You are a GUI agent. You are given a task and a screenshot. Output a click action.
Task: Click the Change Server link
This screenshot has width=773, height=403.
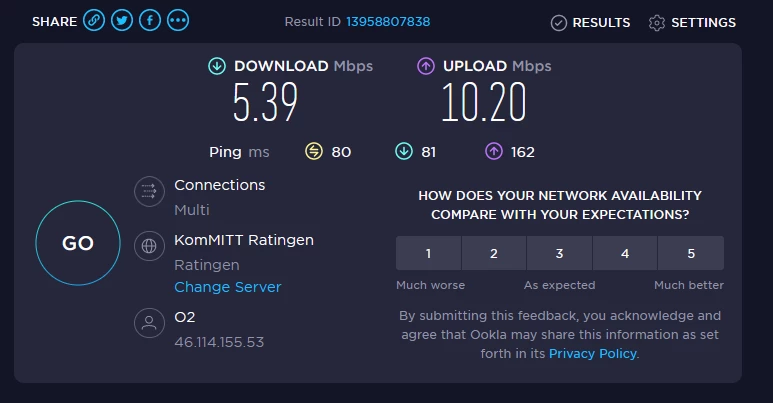(x=228, y=287)
